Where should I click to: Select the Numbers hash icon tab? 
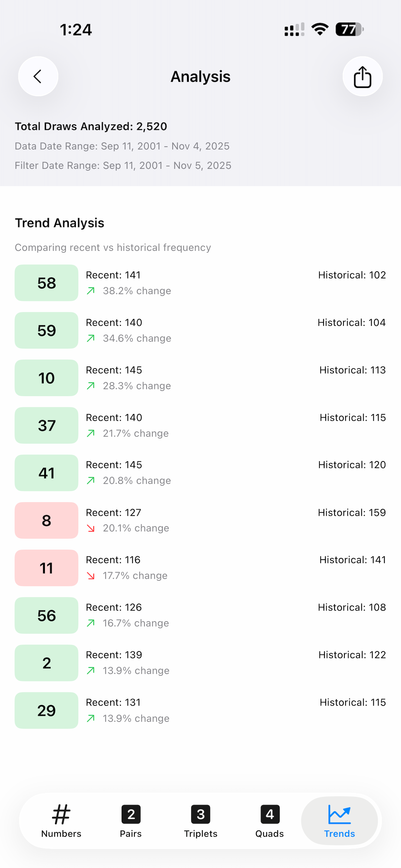[61, 814]
